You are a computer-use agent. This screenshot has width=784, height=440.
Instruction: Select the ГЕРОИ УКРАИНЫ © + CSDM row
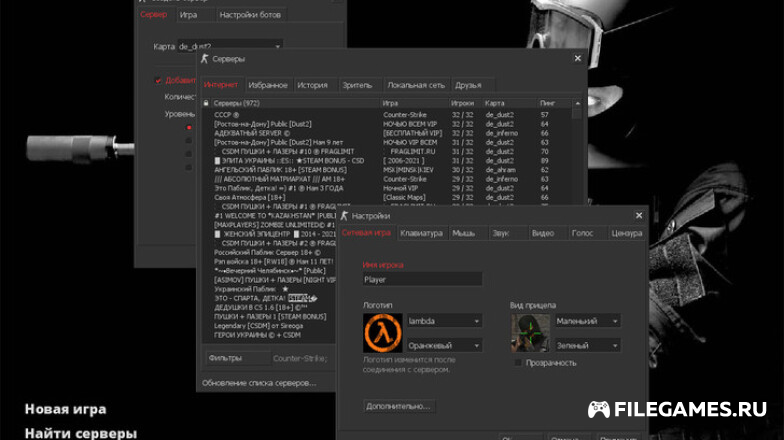click(269, 335)
